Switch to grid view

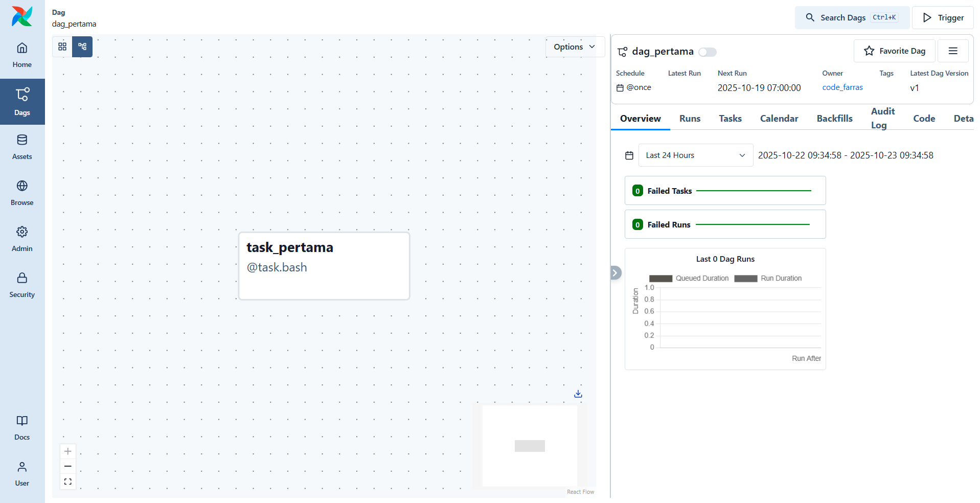[x=62, y=47]
